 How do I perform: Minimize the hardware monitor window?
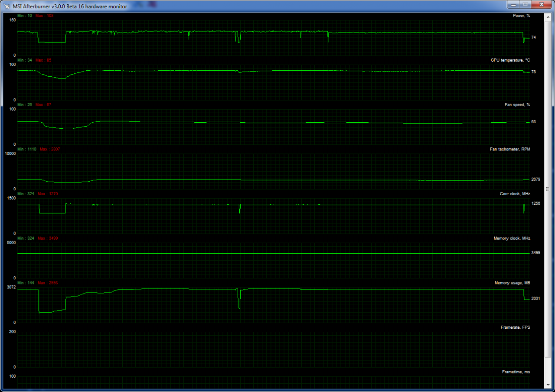click(x=513, y=4)
